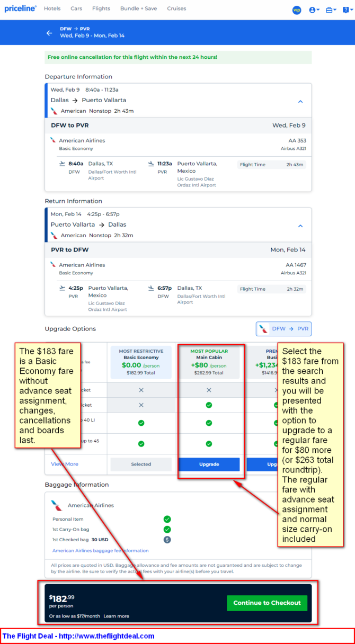Open American Airlines baggage fee information link
This screenshot has width=355, height=644.
point(101,551)
